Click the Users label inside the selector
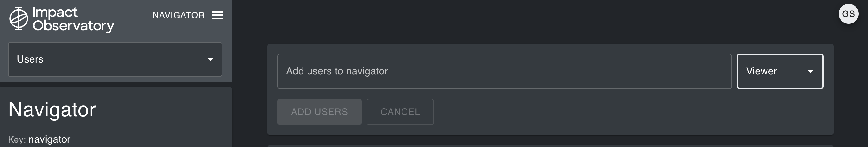868x147 pixels. [30, 59]
